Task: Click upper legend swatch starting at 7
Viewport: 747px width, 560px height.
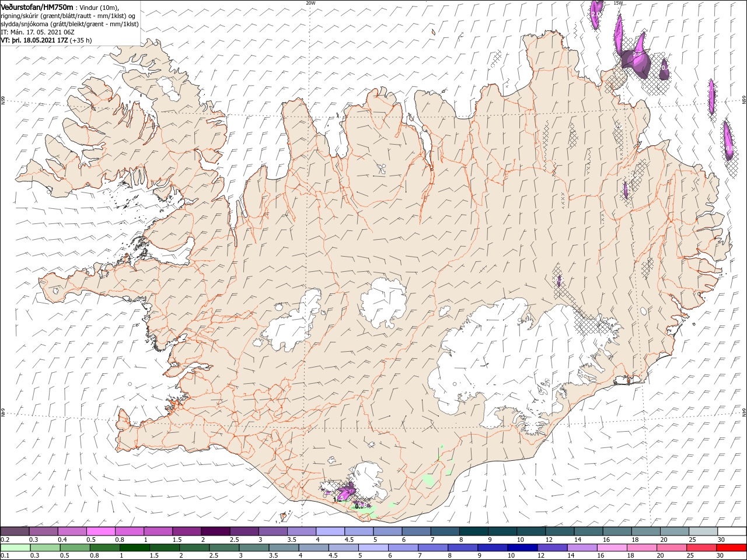Action: pyautogui.click(x=445, y=531)
